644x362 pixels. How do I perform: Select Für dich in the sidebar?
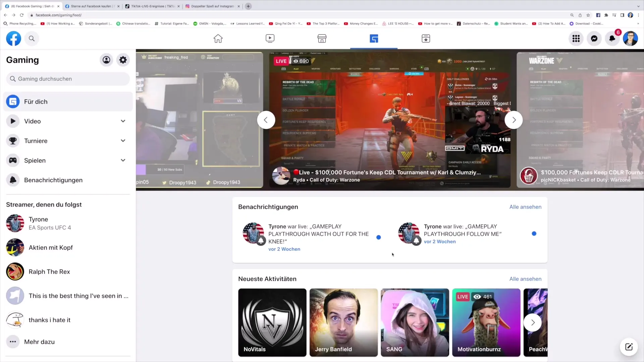point(68,102)
